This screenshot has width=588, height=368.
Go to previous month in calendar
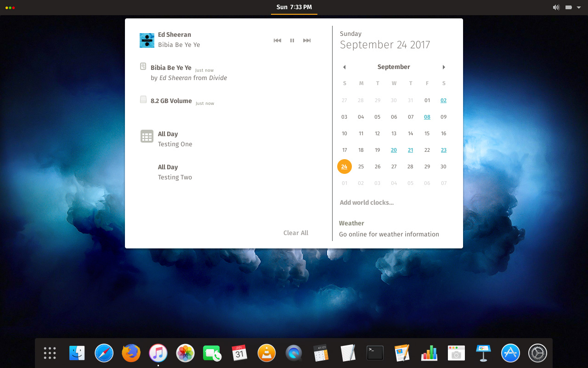pyautogui.click(x=344, y=67)
